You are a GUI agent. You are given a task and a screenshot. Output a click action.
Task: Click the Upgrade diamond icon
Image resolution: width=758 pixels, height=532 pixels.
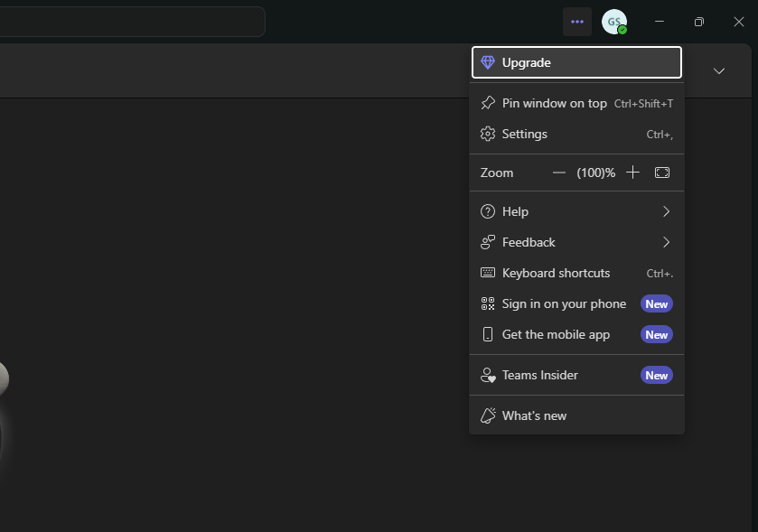[x=488, y=62]
